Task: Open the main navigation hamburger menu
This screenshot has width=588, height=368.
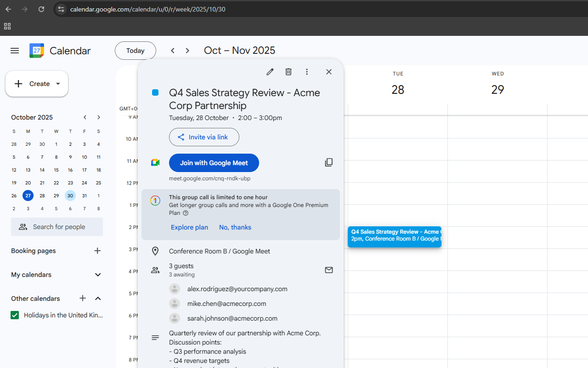Action: pos(14,51)
